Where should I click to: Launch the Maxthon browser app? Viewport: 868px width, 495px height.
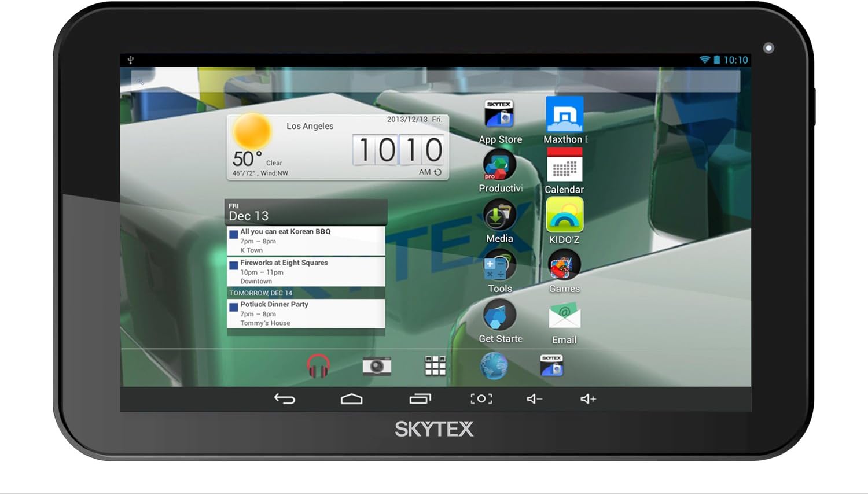pyautogui.click(x=564, y=114)
